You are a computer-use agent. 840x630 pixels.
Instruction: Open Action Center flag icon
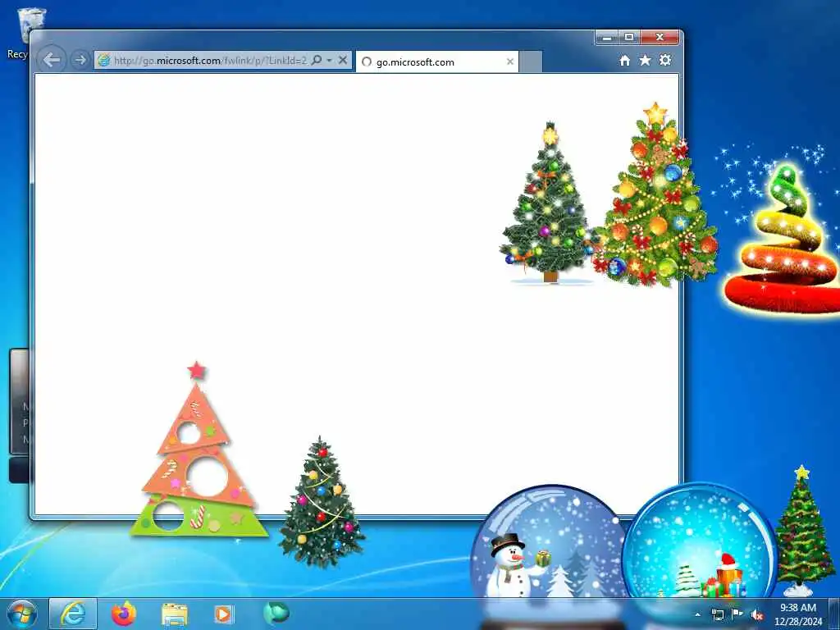pyautogui.click(x=737, y=614)
